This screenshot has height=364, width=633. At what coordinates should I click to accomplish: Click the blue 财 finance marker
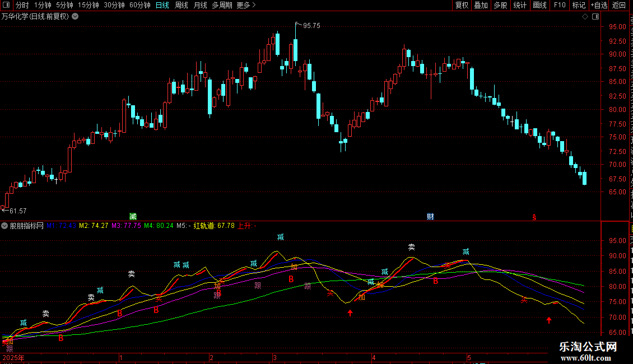point(430,217)
